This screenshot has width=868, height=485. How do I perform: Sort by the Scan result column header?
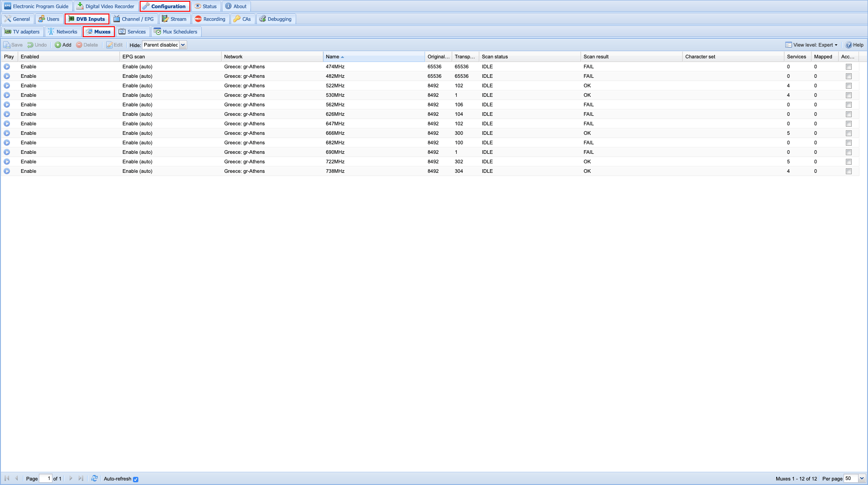click(596, 57)
